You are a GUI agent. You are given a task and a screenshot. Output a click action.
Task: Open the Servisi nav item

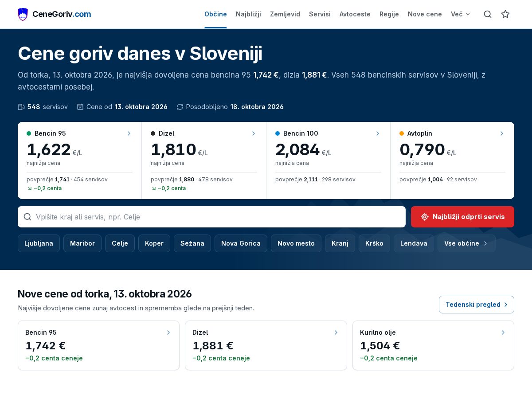(x=320, y=14)
